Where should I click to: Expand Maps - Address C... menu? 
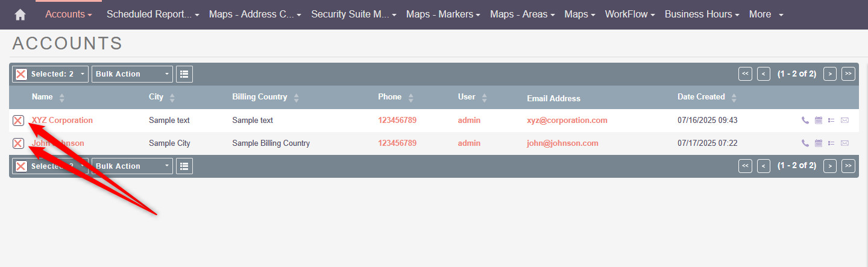(x=256, y=14)
